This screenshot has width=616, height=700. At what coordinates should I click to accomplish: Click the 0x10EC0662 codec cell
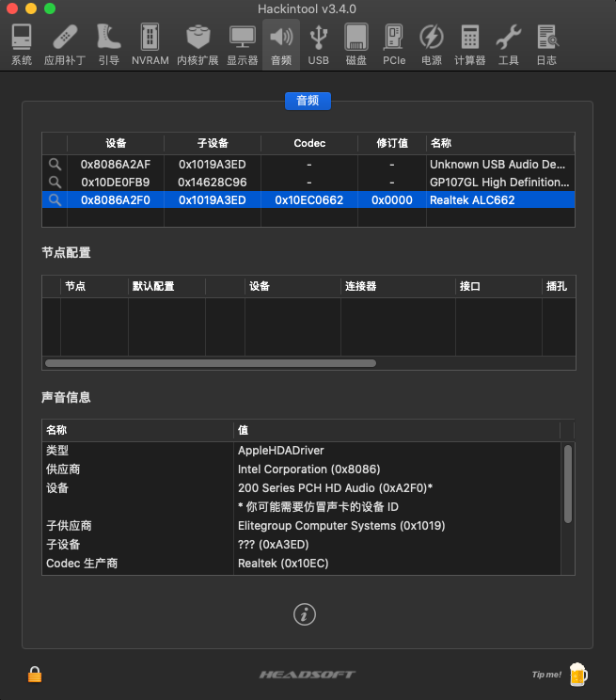coord(308,200)
